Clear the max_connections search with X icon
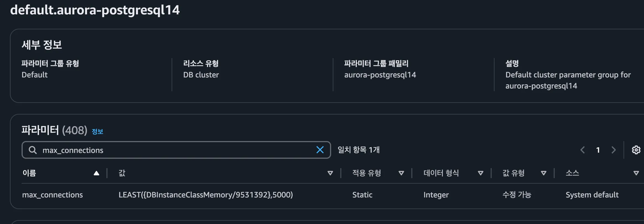The width and height of the screenshot is (644, 224). [320, 150]
